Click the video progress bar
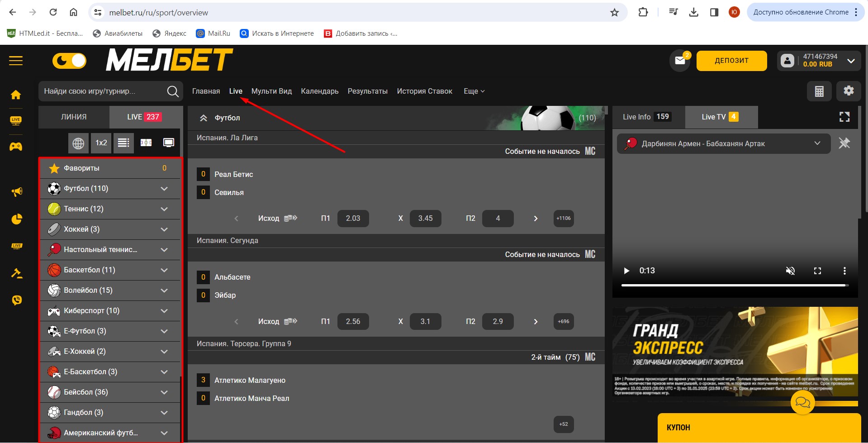Image resolution: width=868 pixels, height=443 pixels. click(x=734, y=285)
